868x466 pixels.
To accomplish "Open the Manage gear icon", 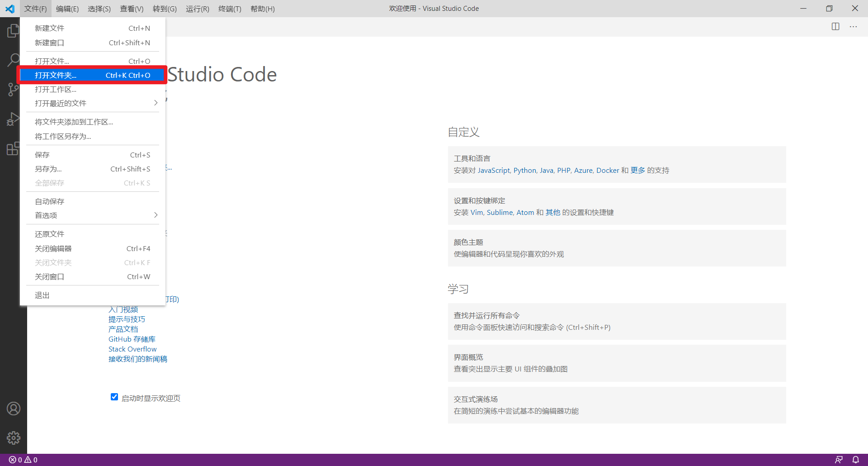I will tap(14, 438).
